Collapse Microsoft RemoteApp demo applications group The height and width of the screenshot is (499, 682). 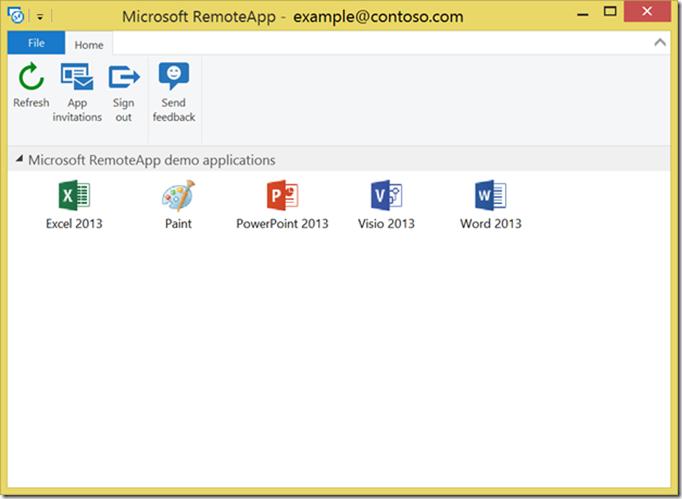[19, 159]
